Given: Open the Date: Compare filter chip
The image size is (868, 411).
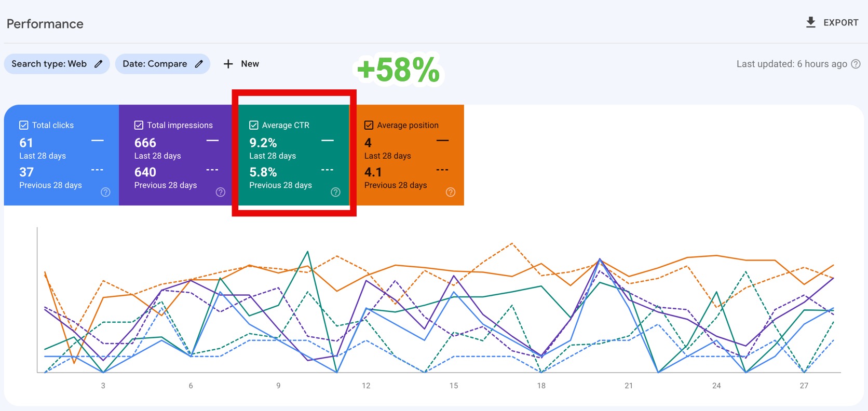Looking at the screenshot, I should point(155,64).
